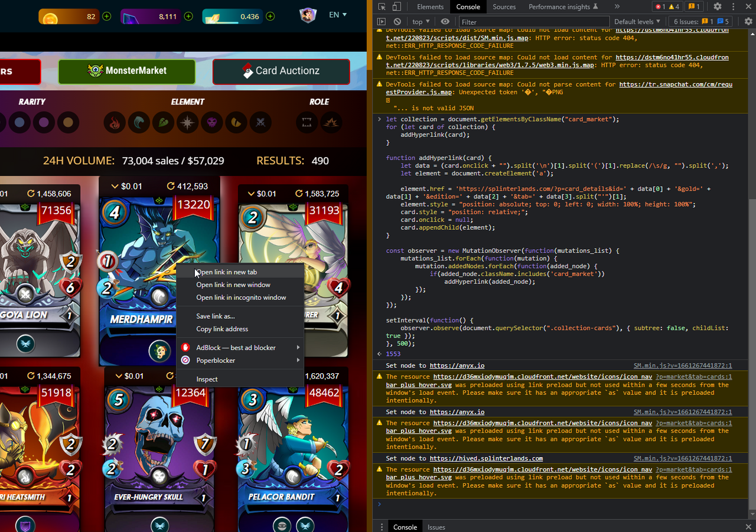756x532 pixels.
Task: Click the errors and warnings counter badge
Action: (669, 6)
